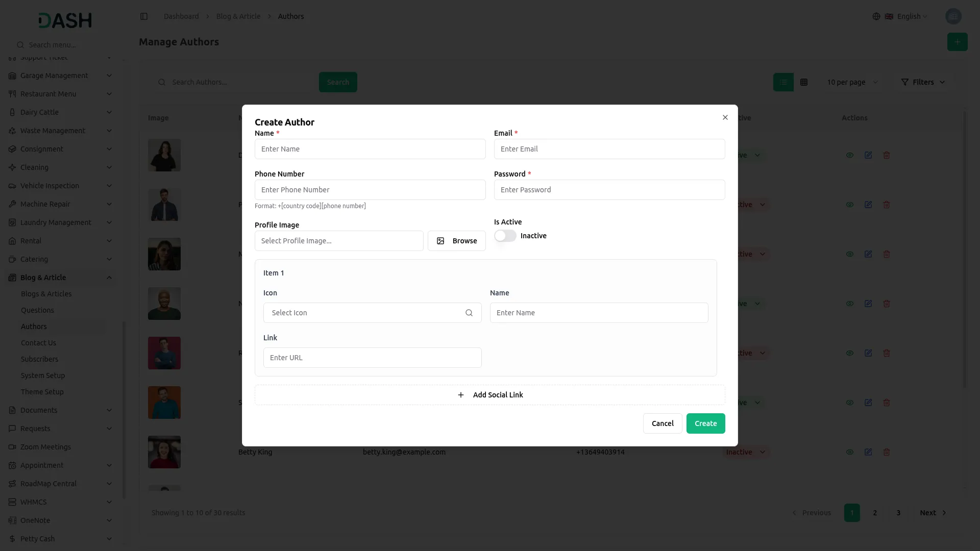Click the list view icon
The image size is (980, 551).
783,82
